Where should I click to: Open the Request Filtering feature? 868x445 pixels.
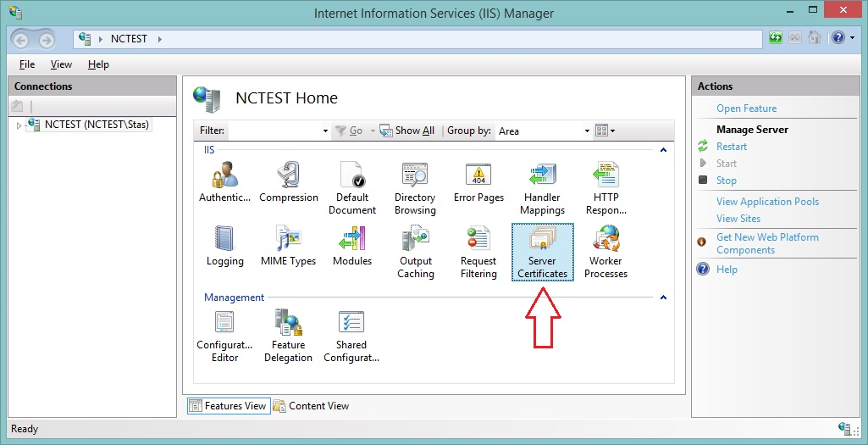(478, 252)
